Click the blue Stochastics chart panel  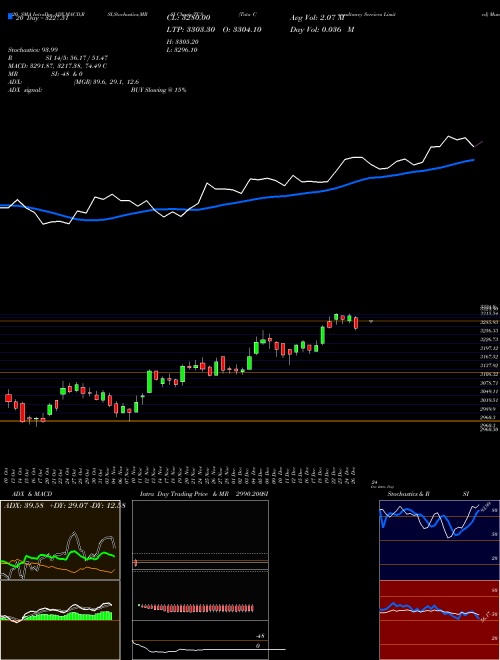[x=439, y=540]
